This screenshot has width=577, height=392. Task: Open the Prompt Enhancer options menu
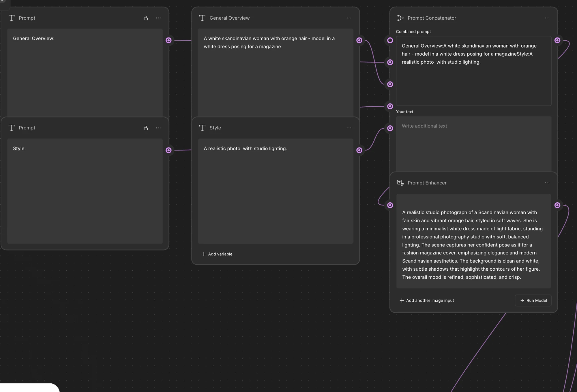(547, 183)
